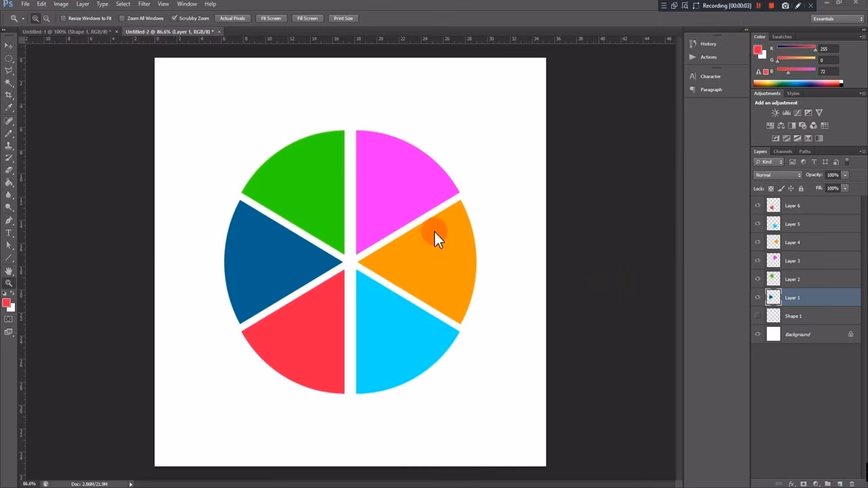Click the Fit Screen button
This screenshot has width=868, height=488.
coord(271,18)
